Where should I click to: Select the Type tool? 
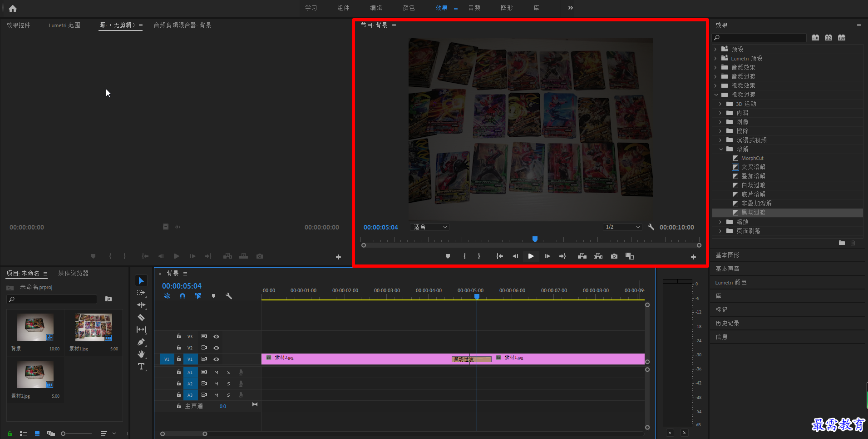pyautogui.click(x=141, y=366)
